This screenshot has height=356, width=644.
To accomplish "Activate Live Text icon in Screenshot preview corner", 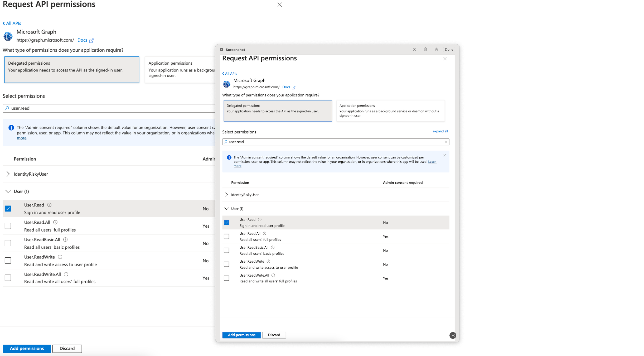I will coord(452,335).
